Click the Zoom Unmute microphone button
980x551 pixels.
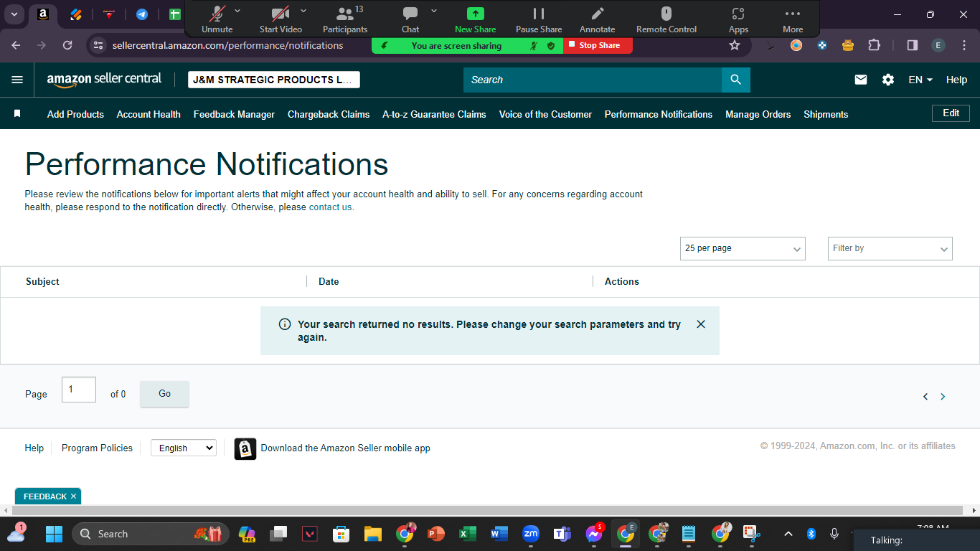(x=217, y=19)
